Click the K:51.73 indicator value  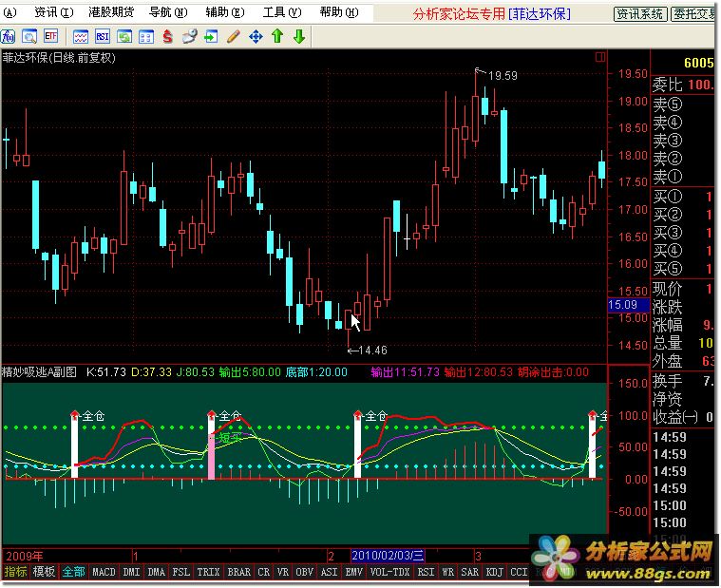(x=106, y=372)
